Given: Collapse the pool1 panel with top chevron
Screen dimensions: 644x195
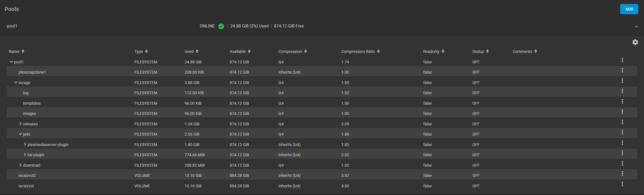Looking at the screenshot, I should (x=636, y=26).
